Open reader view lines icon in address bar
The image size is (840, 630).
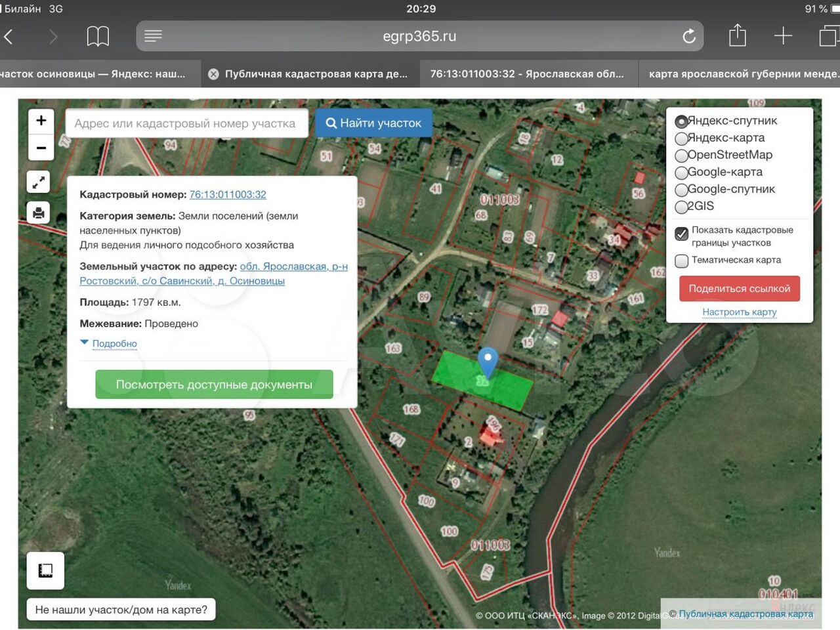point(153,36)
